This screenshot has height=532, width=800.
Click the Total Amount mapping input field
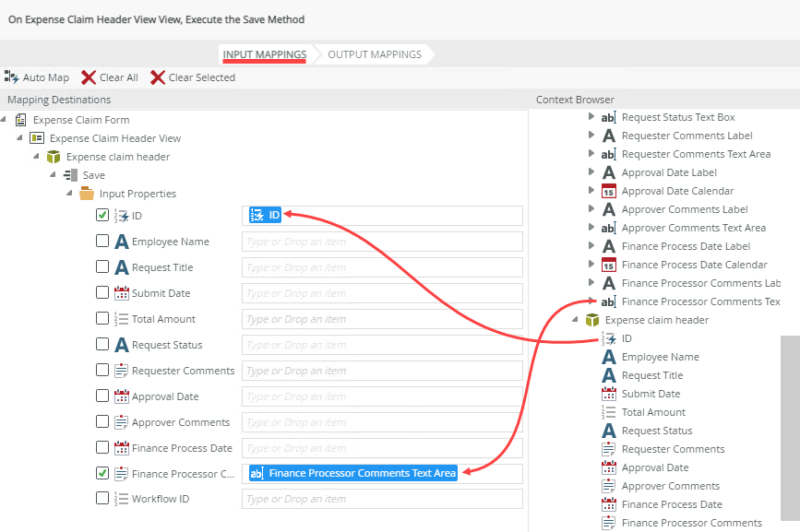click(x=382, y=319)
